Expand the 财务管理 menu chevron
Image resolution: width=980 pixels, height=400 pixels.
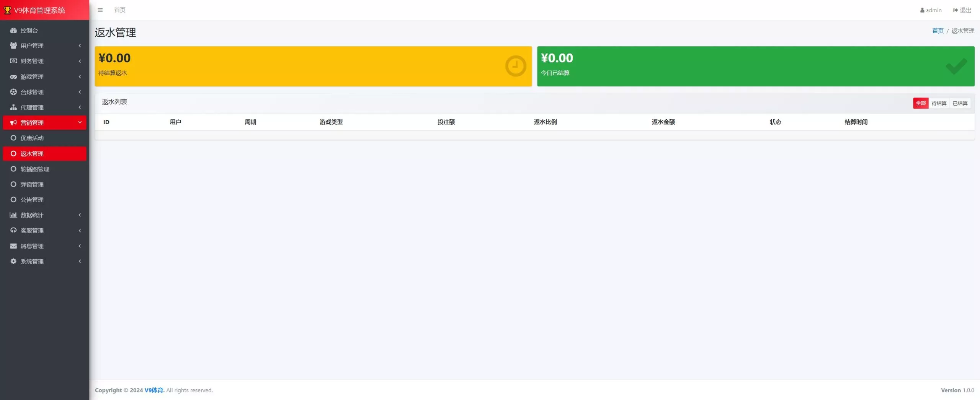[x=80, y=61]
